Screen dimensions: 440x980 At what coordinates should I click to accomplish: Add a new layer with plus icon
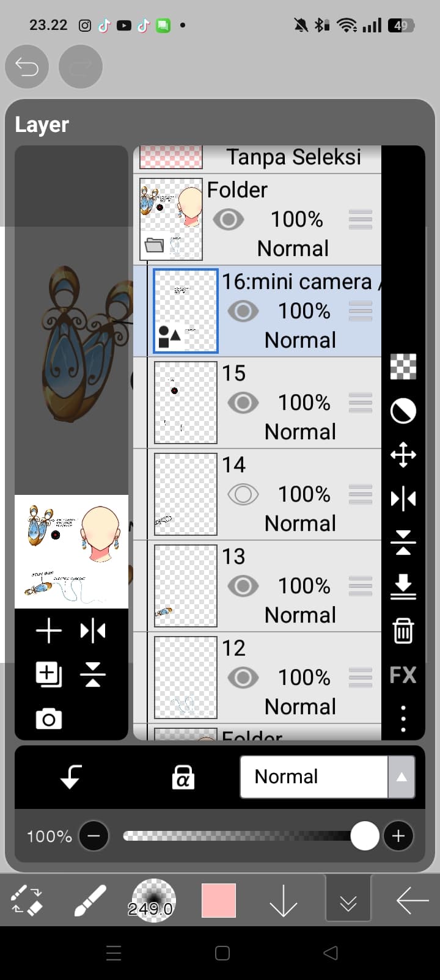pyautogui.click(x=49, y=631)
